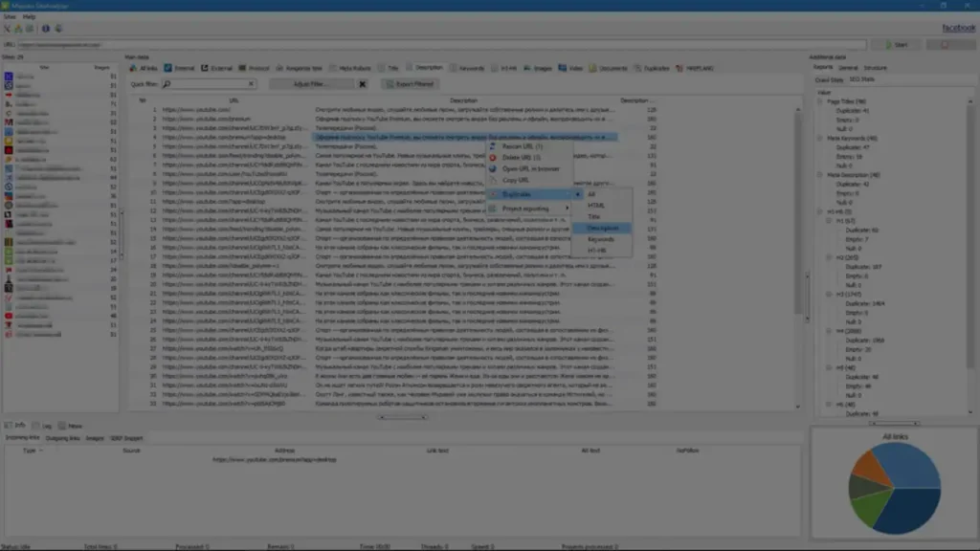
Task: Collapse the Meta Keywords tree node
Action: pos(819,138)
